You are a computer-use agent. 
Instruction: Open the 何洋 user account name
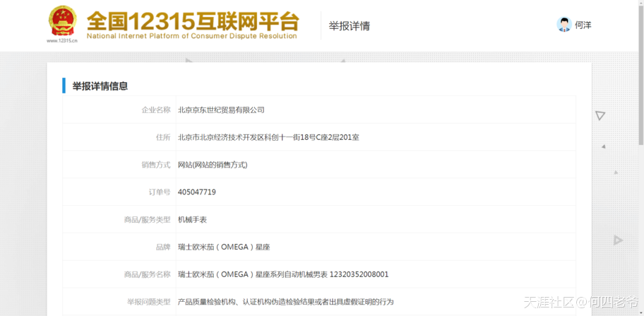(583, 25)
